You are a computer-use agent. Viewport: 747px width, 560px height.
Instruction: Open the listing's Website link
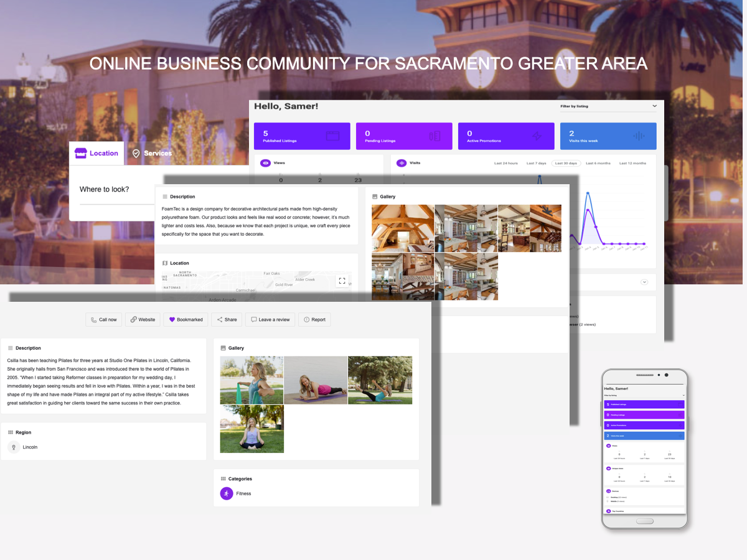point(143,319)
